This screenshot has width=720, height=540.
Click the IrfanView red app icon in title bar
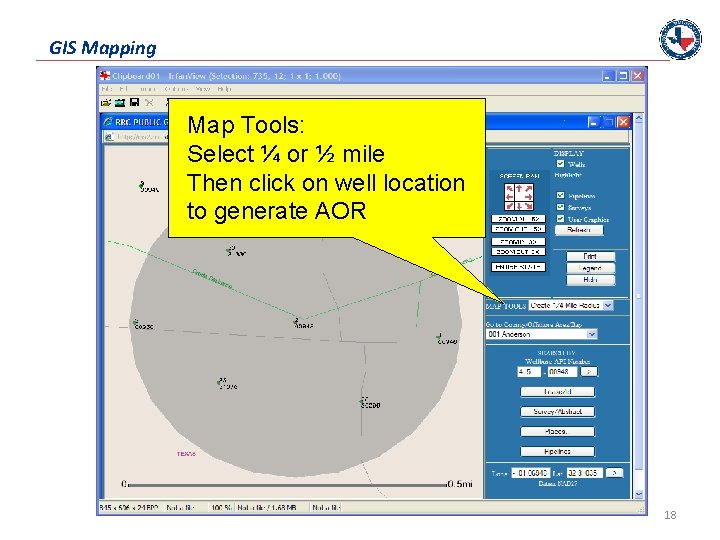click(105, 75)
